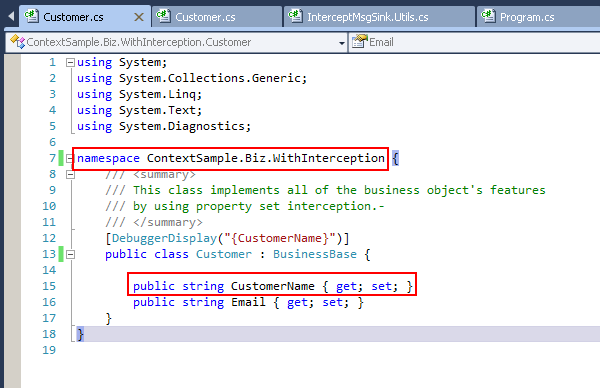The width and height of the screenshot is (600, 388).
Task: Click the closing brace on line 18
Action: click(80, 334)
